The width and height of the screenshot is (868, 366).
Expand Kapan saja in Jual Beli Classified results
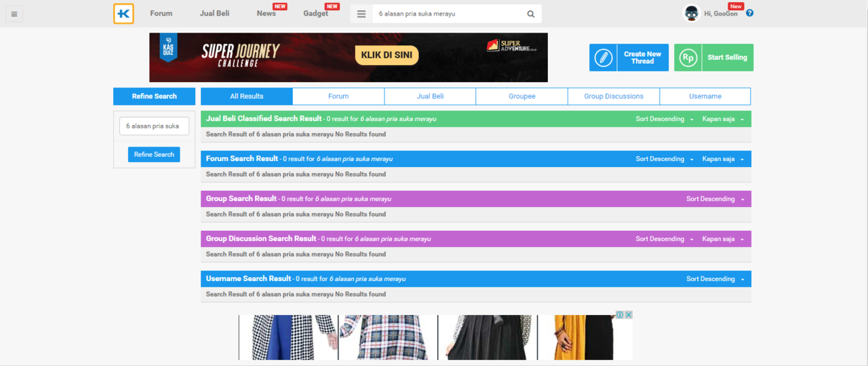click(723, 119)
